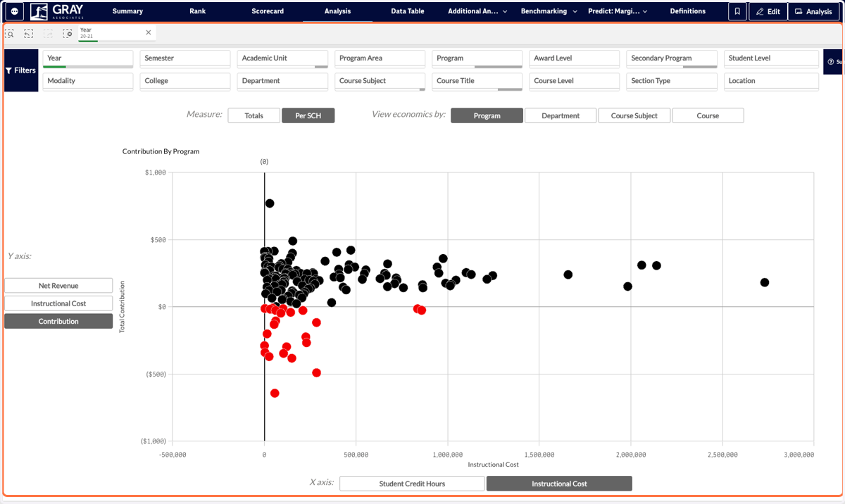Open the Student Level filter
This screenshot has width=845, height=504.
click(x=772, y=59)
